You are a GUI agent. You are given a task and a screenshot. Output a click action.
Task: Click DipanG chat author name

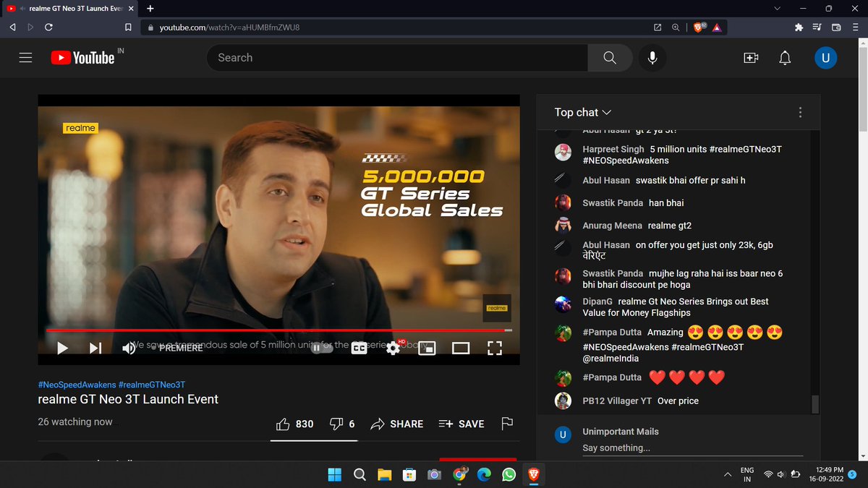click(597, 301)
